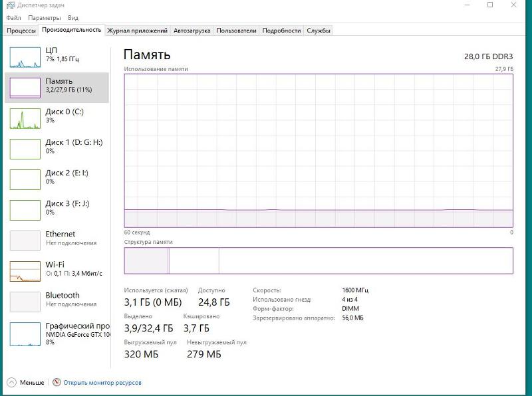Select NVIDIA GeForce GTX GPU entry
Image resolution: width=532 pixels, height=396 pixels.
[57, 334]
